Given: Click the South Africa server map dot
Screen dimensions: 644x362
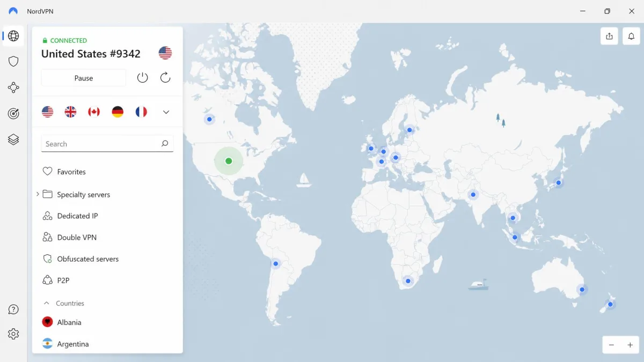Looking at the screenshot, I should click(x=408, y=280).
